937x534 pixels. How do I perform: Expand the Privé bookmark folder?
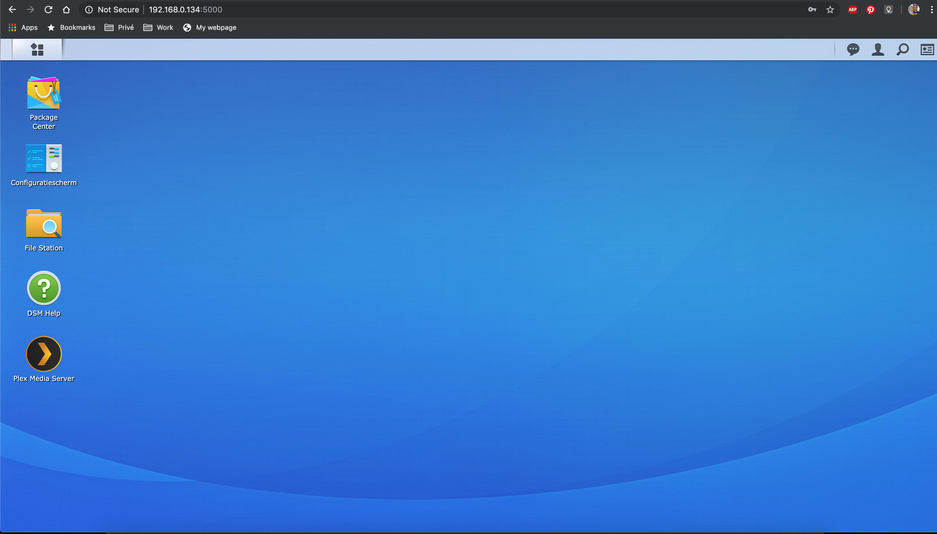pyautogui.click(x=119, y=27)
